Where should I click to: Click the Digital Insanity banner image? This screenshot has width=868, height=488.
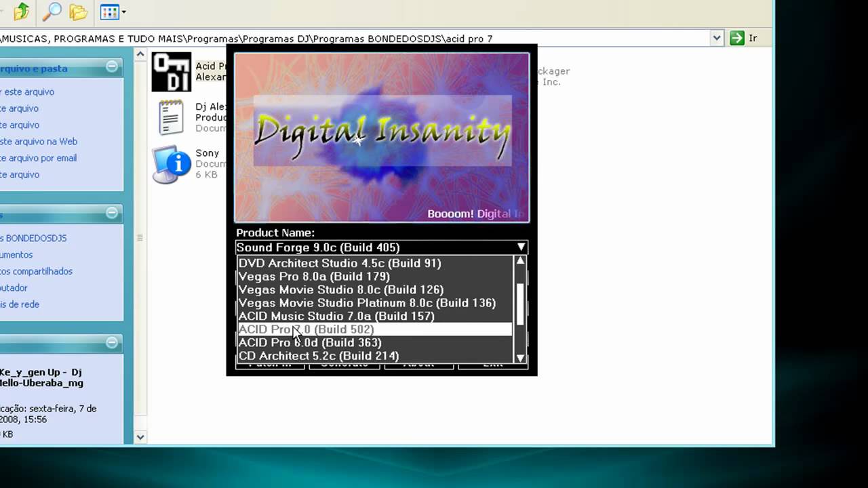382,138
